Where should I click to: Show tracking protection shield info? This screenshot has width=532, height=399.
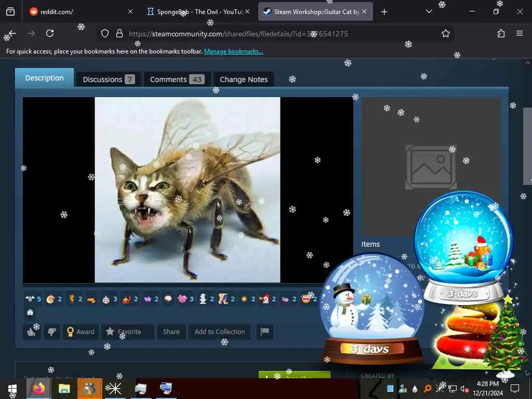point(105,34)
